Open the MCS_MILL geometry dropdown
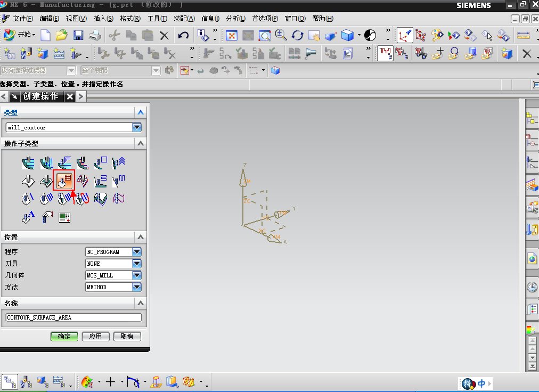This screenshot has height=392, width=539. tap(137, 275)
